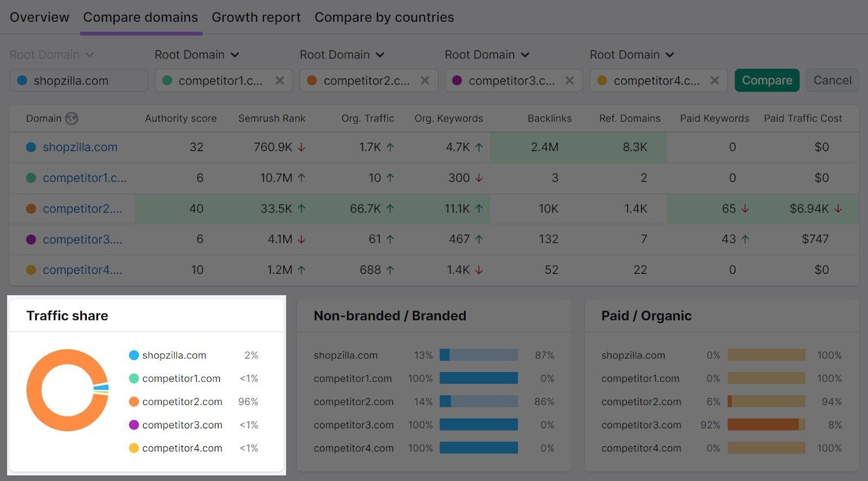Click the orange dot icon inside the competitor2.c... chip

312,80
